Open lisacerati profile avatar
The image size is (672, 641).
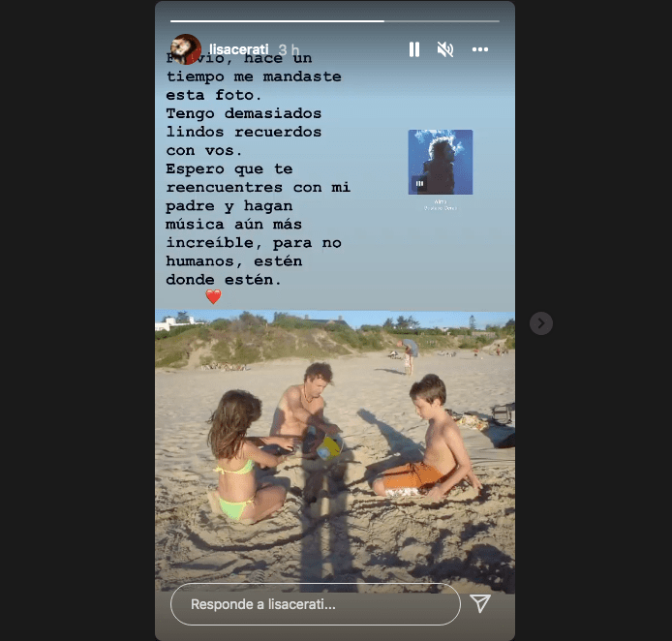point(186,49)
